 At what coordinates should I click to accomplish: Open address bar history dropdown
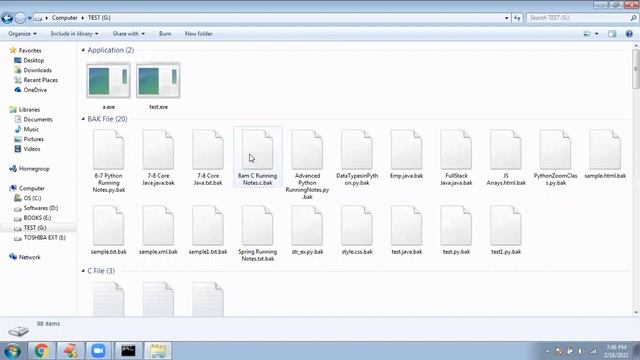click(x=507, y=18)
